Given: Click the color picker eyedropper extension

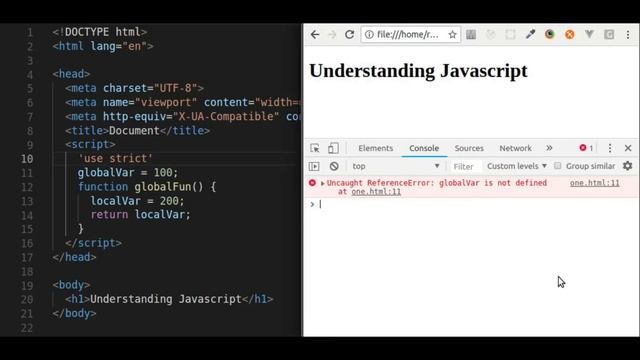Looking at the screenshot, I should (x=530, y=35).
